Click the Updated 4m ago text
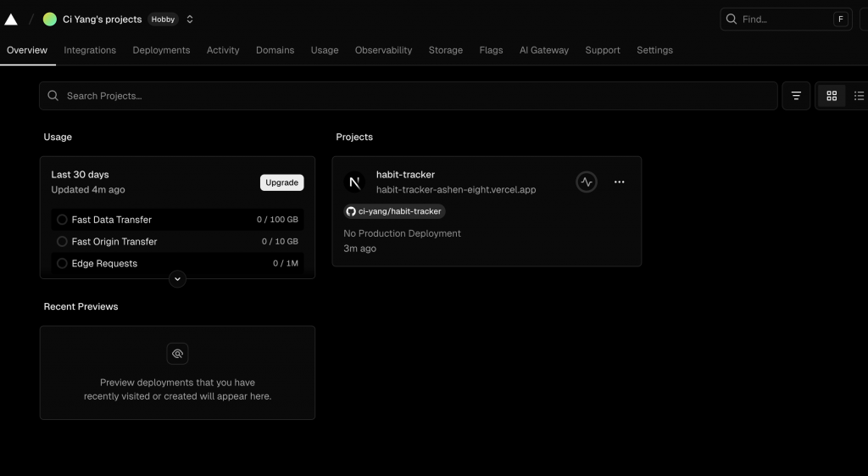Image resolution: width=868 pixels, height=476 pixels. (x=88, y=189)
